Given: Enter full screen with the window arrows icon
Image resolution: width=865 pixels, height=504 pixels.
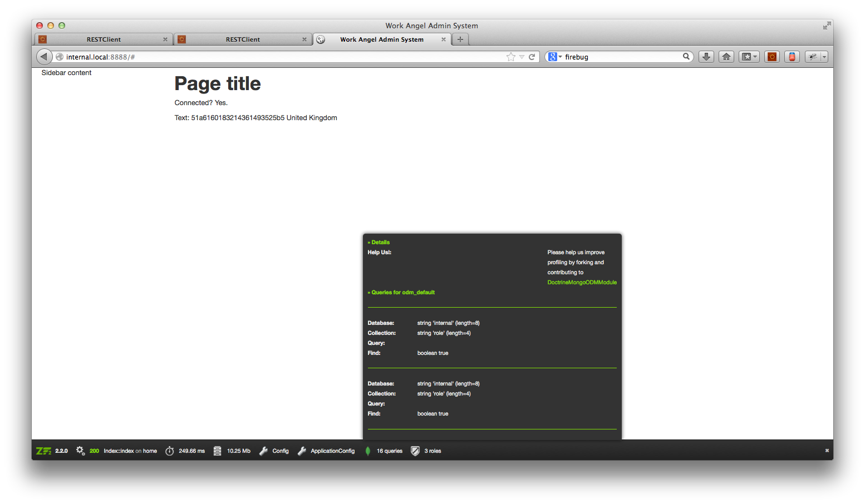Looking at the screenshot, I should [827, 26].
